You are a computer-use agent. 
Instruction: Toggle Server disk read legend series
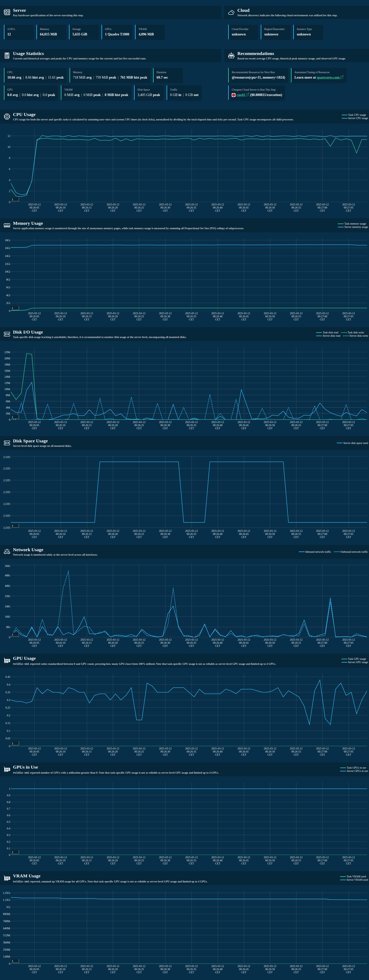coord(328,336)
